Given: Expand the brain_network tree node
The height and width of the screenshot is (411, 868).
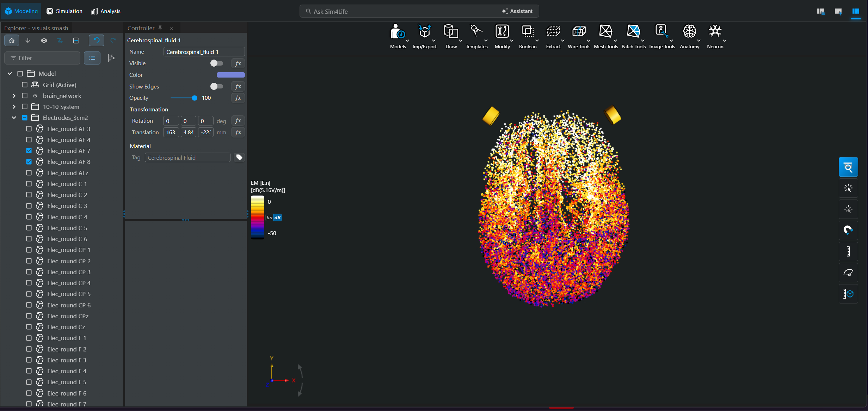Looking at the screenshot, I should [x=14, y=96].
